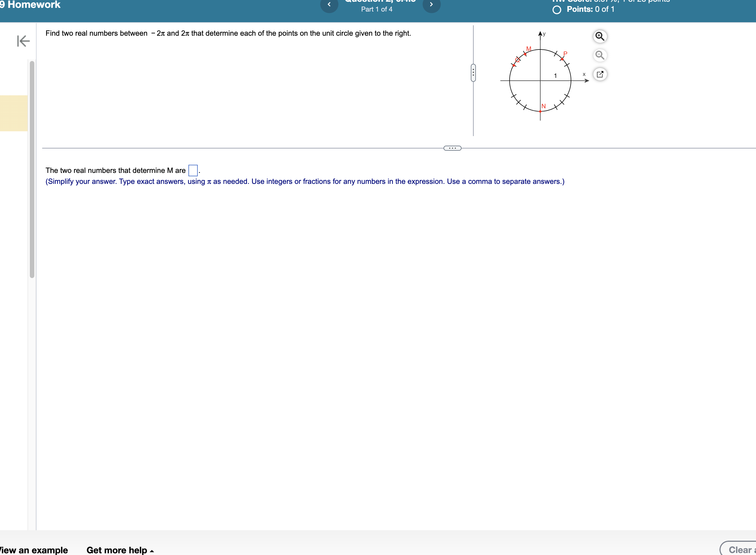Advance to the next question with the right arrow
The height and width of the screenshot is (555, 756).
432,4
